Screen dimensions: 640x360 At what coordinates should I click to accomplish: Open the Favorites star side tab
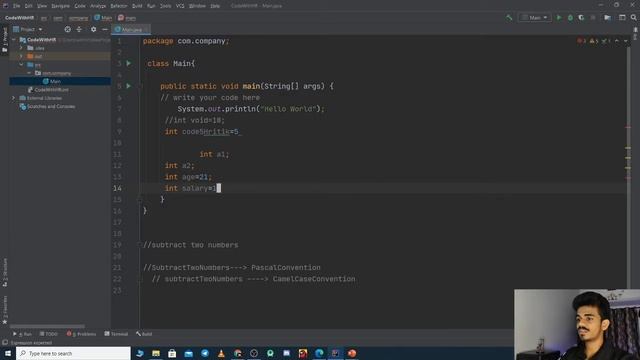(5, 310)
